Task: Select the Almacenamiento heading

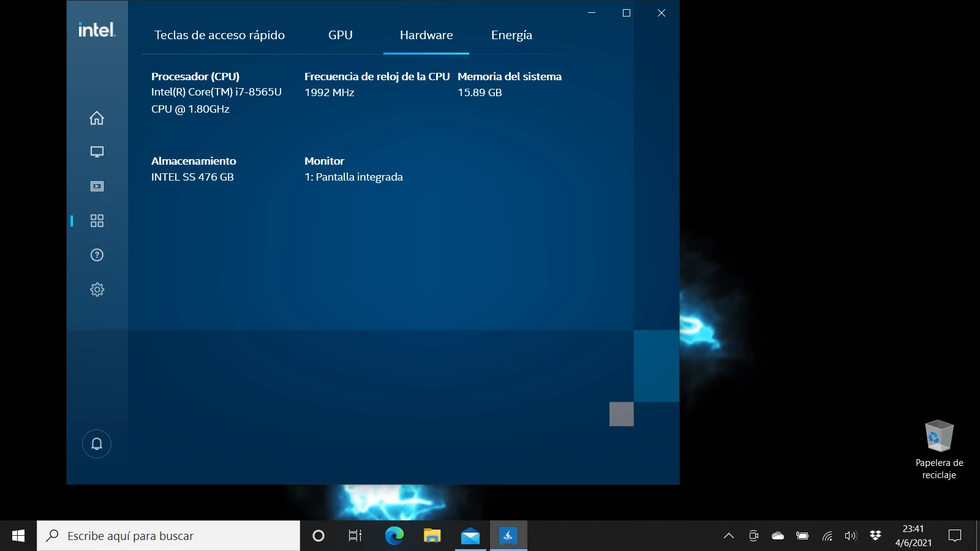Action: pos(194,161)
